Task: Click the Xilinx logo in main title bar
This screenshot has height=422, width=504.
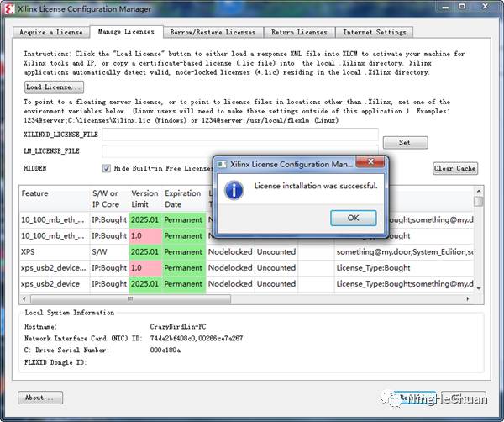Action: 10,9
